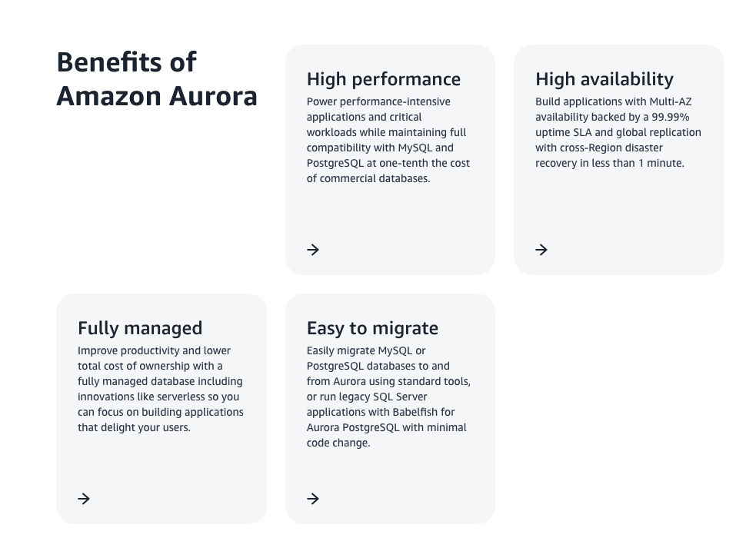Click the "code change." text
756x551 pixels.
tap(338, 443)
